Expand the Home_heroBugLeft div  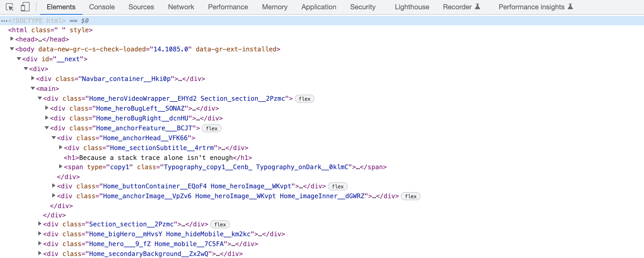pos(47,108)
